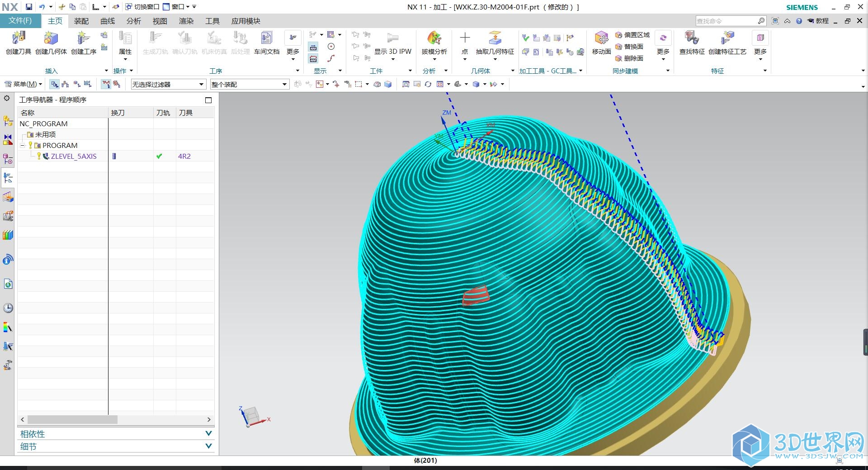Click the 名称 column header
Image resolution: width=868 pixels, height=470 pixels.
click(x=63, y=113)
